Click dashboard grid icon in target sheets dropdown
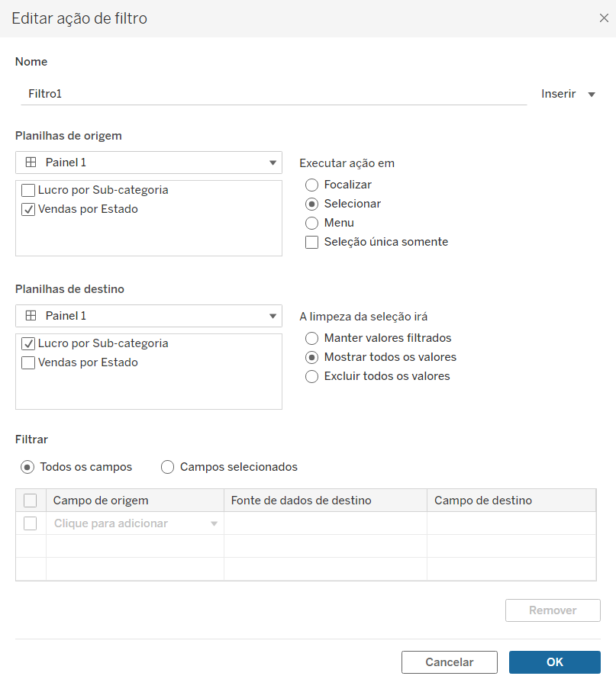Screen dimensions: 616x689 click(x=31, y=316)
